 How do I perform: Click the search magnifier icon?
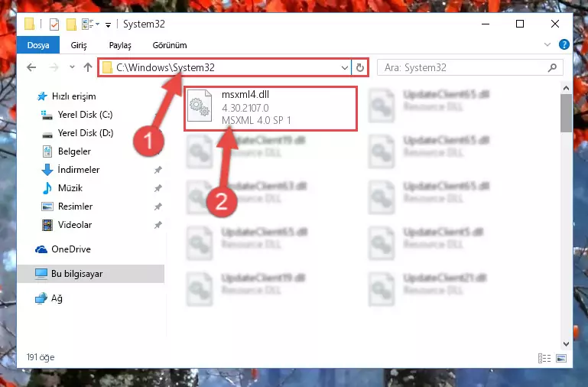[552, 68]
